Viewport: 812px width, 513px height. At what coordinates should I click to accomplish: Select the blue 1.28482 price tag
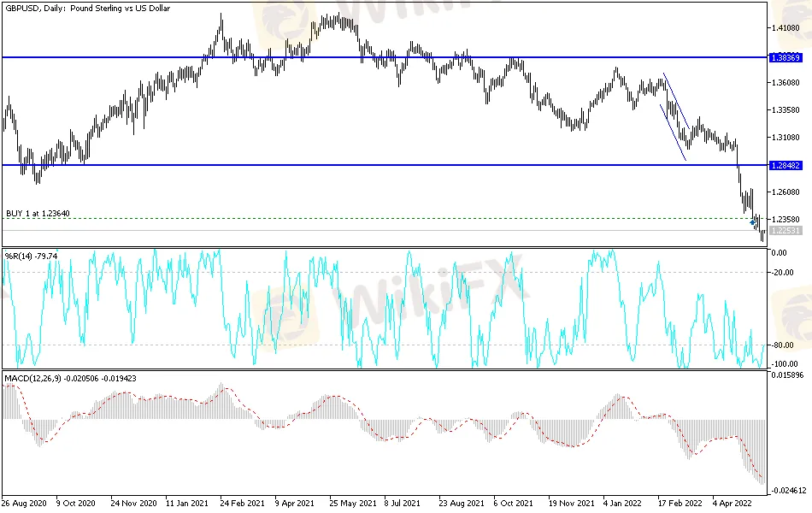point(785,165)
